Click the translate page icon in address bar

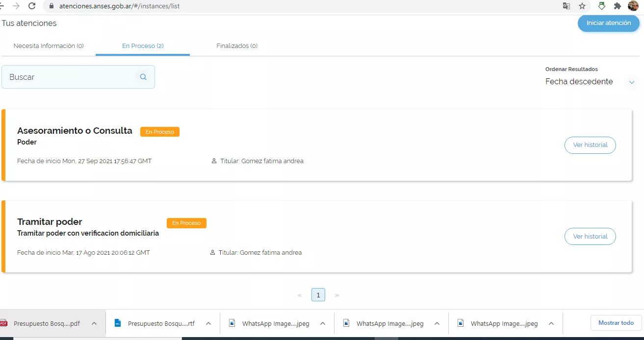click(567, 6)
